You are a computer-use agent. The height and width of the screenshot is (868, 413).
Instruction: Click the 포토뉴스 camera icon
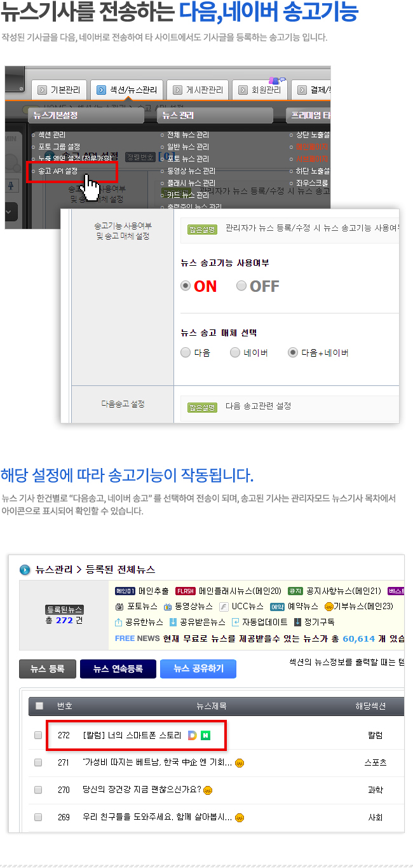[119, 607]
